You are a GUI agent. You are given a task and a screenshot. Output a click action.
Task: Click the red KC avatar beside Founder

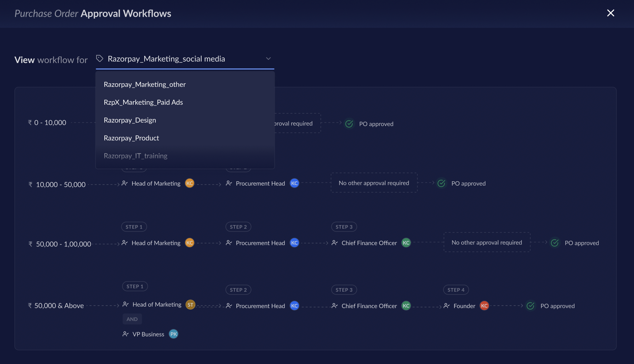[x=484, y=306]
